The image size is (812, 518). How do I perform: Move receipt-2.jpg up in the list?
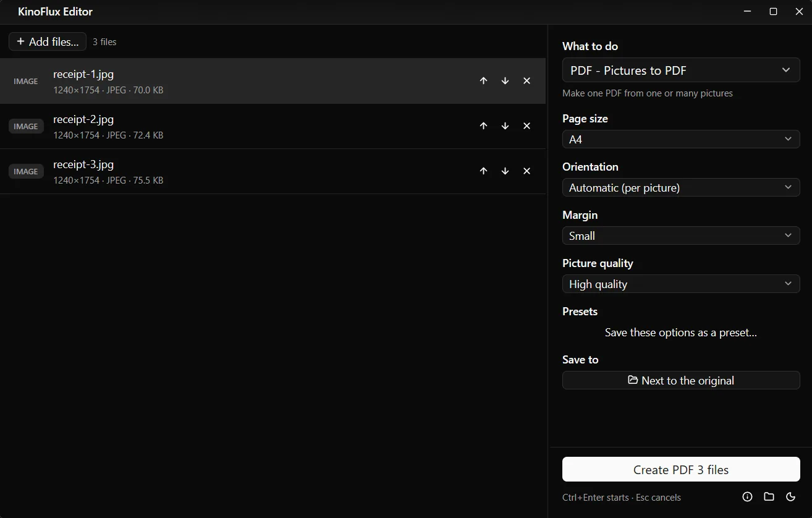[483, 126]
